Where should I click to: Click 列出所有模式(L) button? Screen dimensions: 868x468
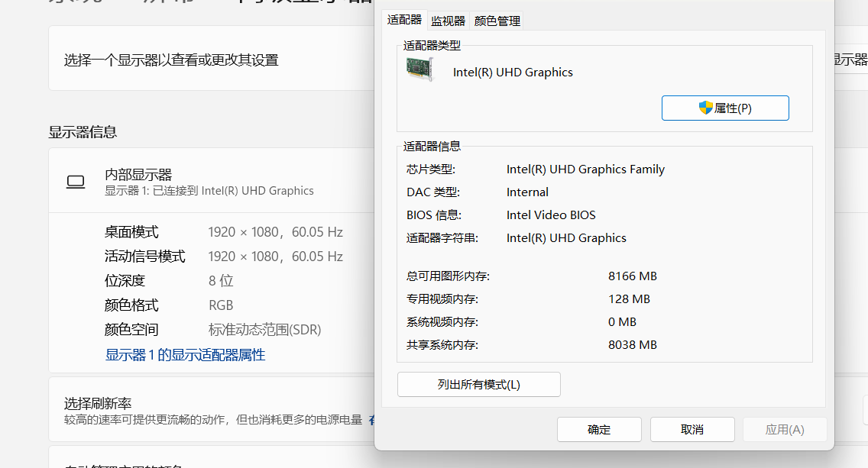click(479, 385)
